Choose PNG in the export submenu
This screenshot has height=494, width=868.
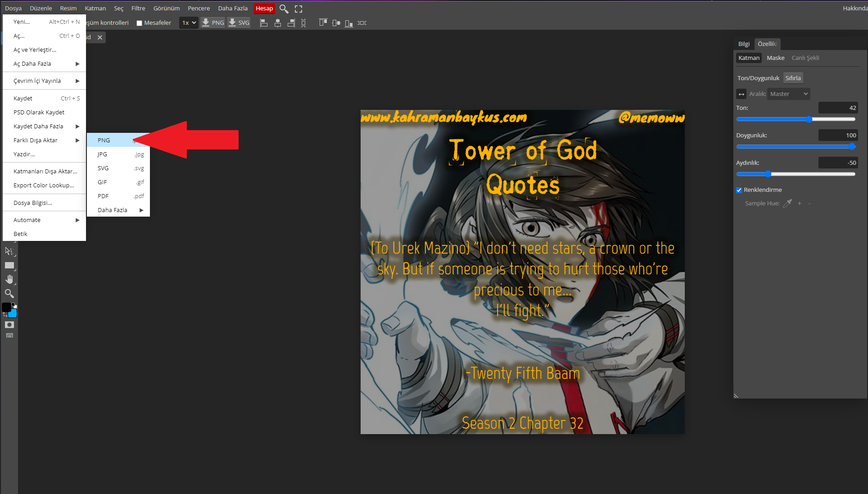tap(118, 140)
